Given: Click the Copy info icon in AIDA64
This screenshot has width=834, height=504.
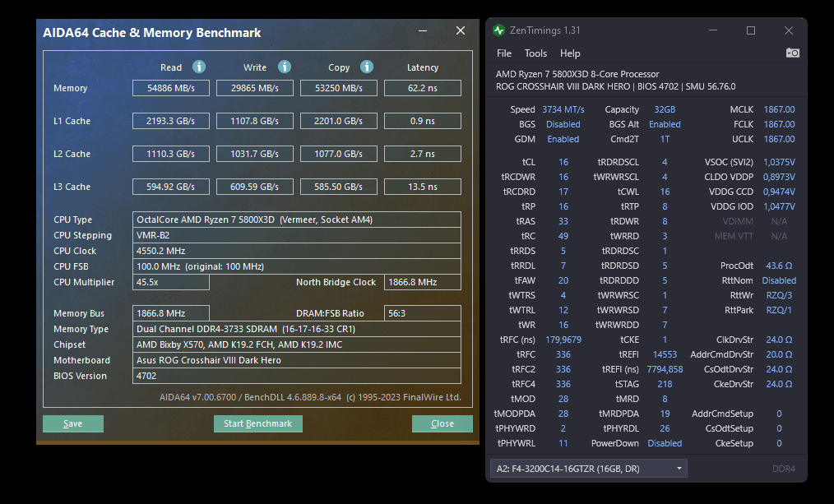Looking at the screenshot, I should 367,67.
